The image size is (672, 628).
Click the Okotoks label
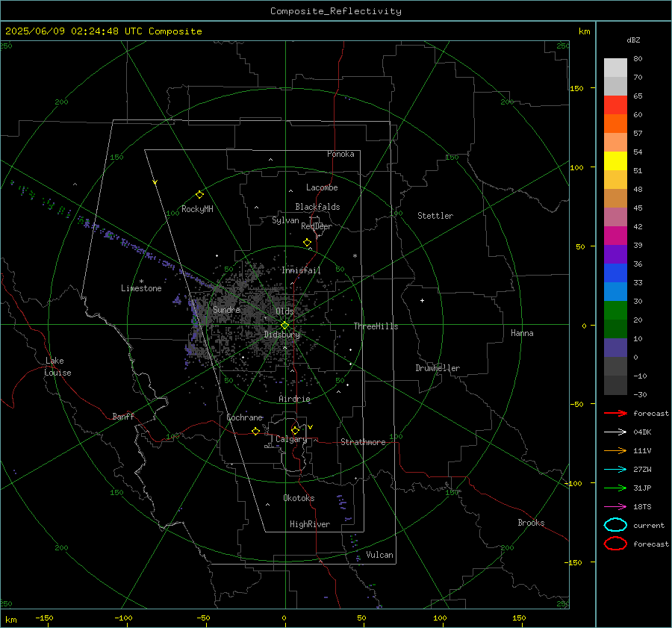(x=299, y=498)
